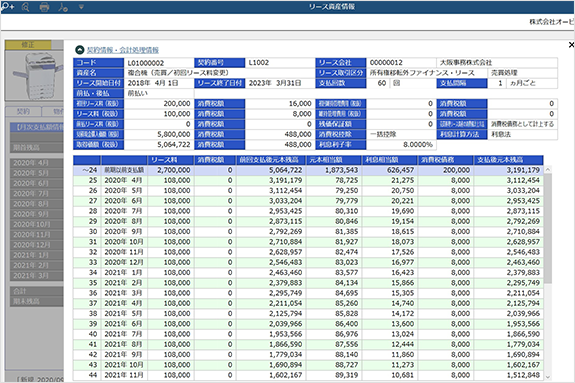Click the リース開始日付 value 2018年 4月 1日

pyautogui.click(x=159, y=83)
